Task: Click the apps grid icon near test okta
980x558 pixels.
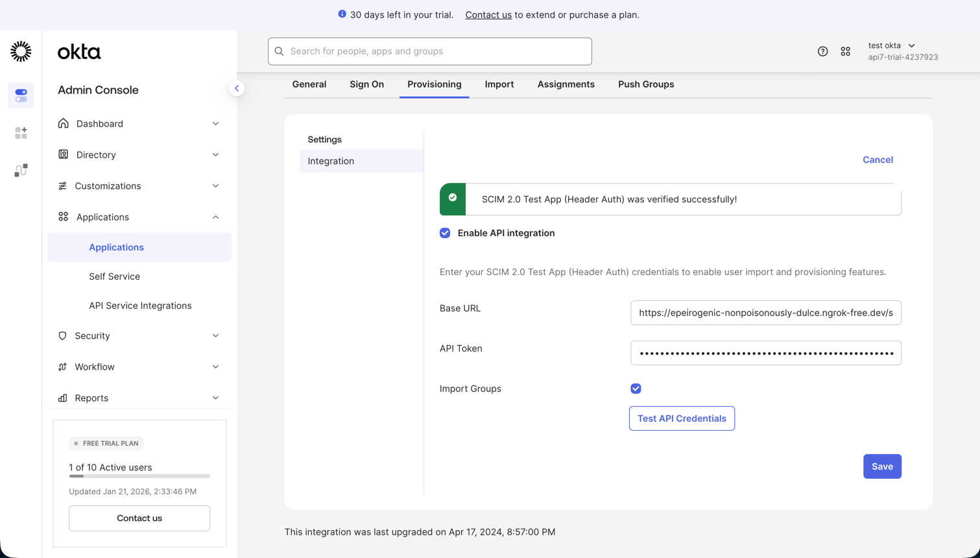Action: click(845, 51)
